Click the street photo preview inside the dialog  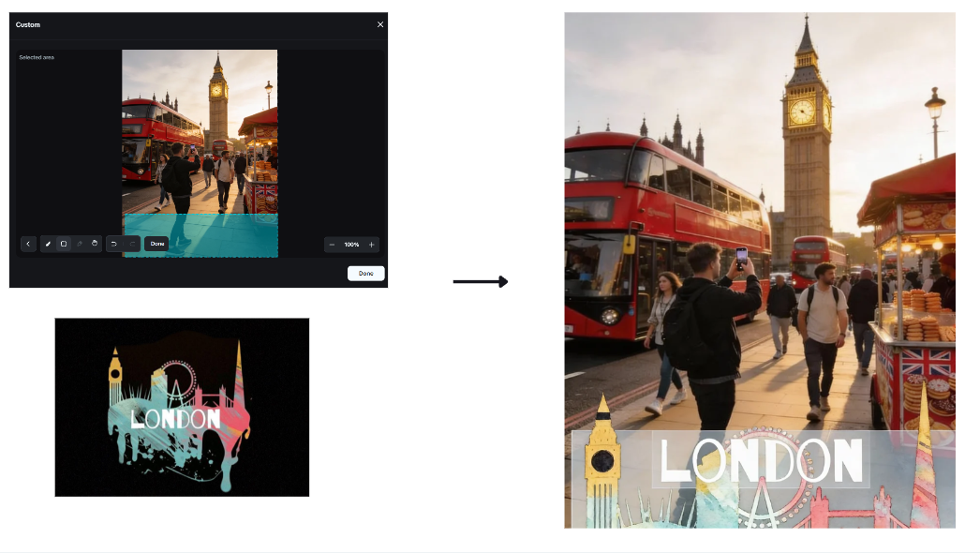(x=200, y=131)
